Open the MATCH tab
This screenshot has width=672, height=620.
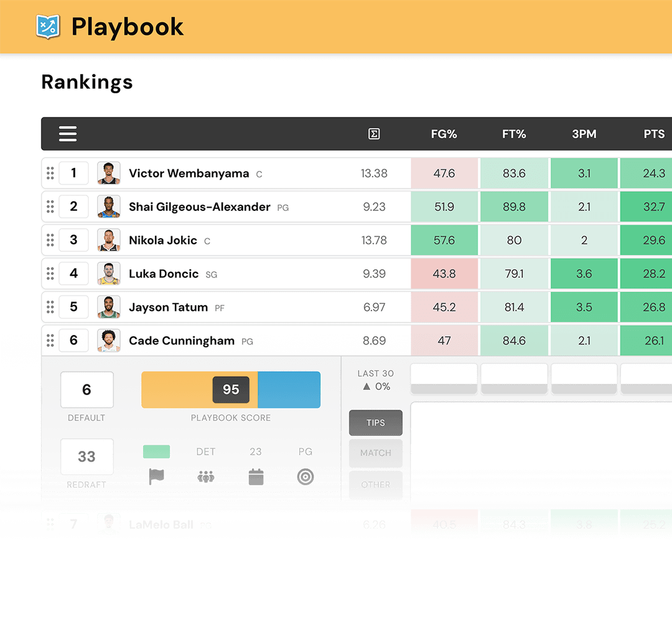pyautogui.click(x=376, y=453)
